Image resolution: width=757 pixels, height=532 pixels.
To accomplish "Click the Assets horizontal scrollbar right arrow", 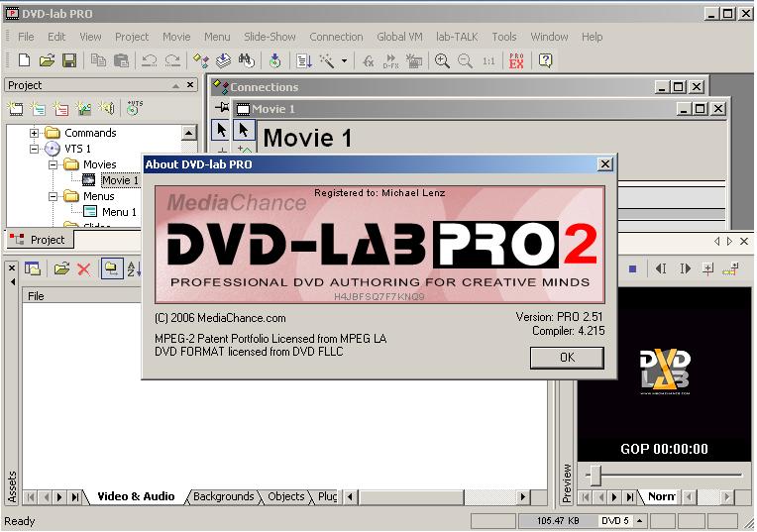I will coord(522,496).
